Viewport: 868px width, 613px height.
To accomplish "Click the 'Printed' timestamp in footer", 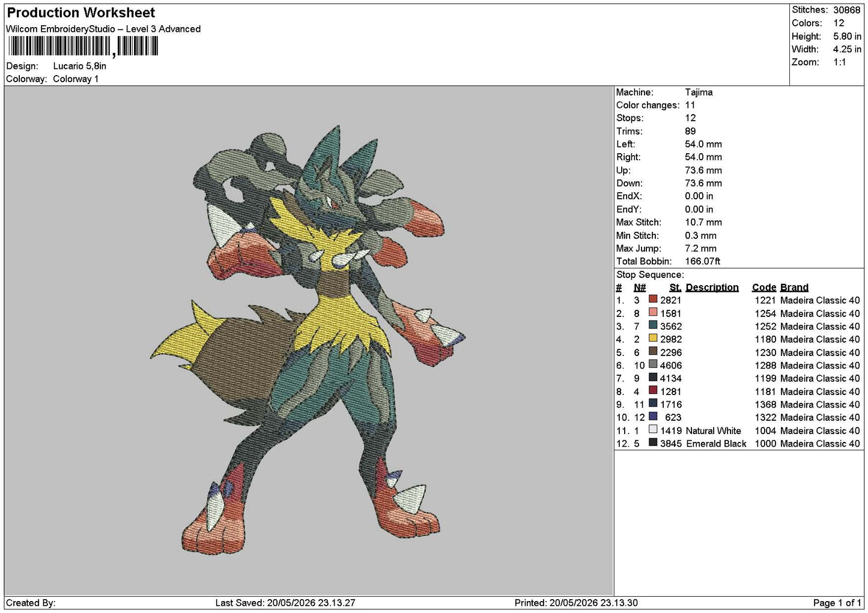I will click(576, 603).
